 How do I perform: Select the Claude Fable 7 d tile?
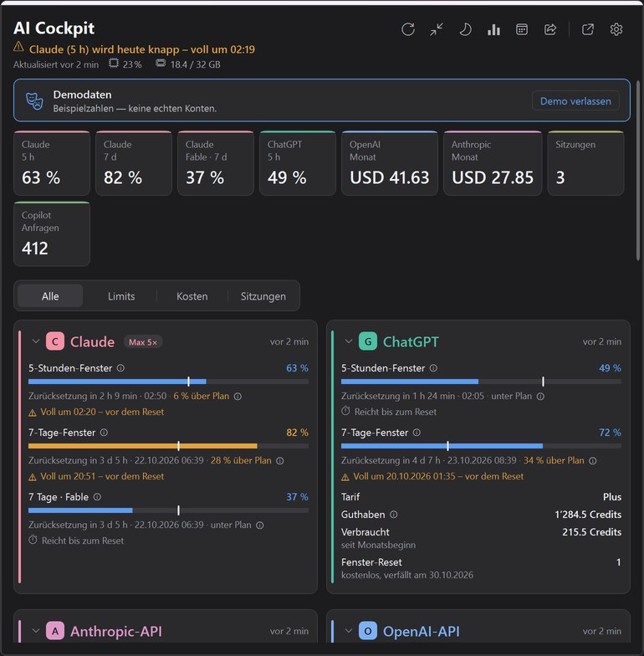[x=216, y=163]
